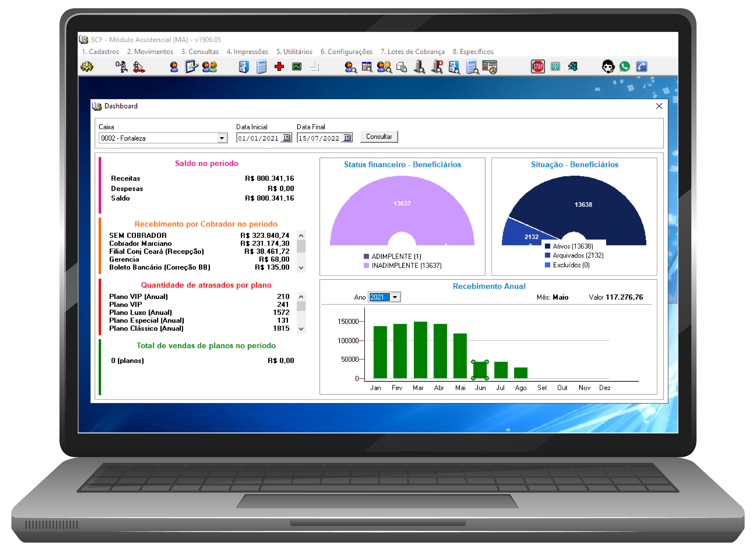The image size is (756, 551).
Task: Open the 5. Utilitários menu
Action: click(294, 52)
